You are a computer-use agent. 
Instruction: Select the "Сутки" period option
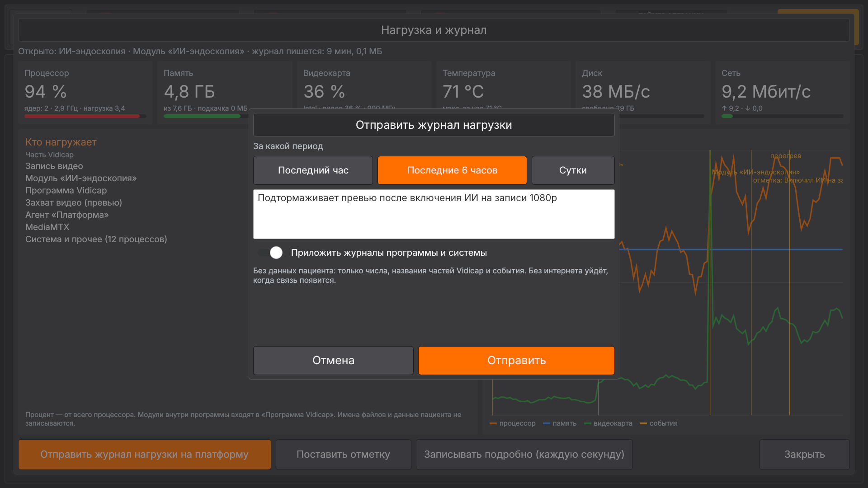pyautogui.click(x=573, y=170)
